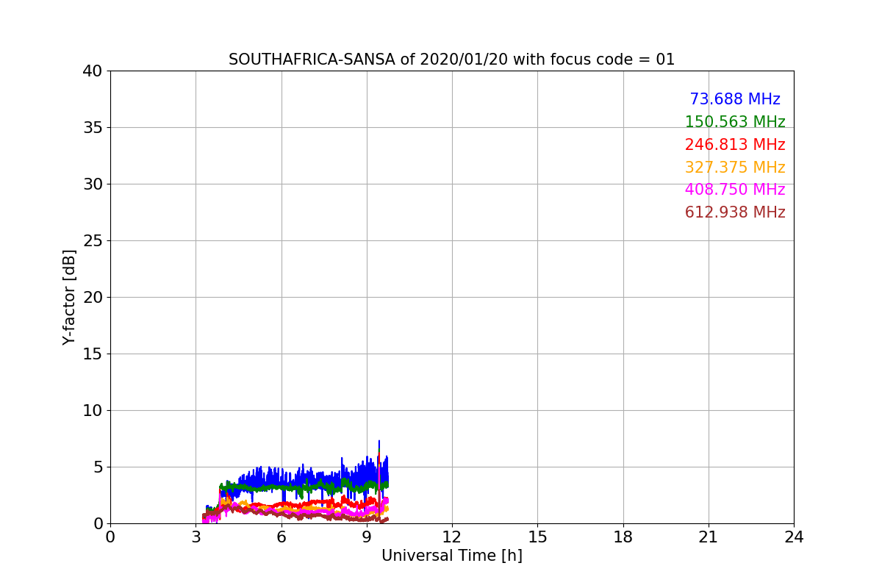Select the 150.563 MHz legend label
This screenshot has height=588, width=882.
(x=735, y=122)
